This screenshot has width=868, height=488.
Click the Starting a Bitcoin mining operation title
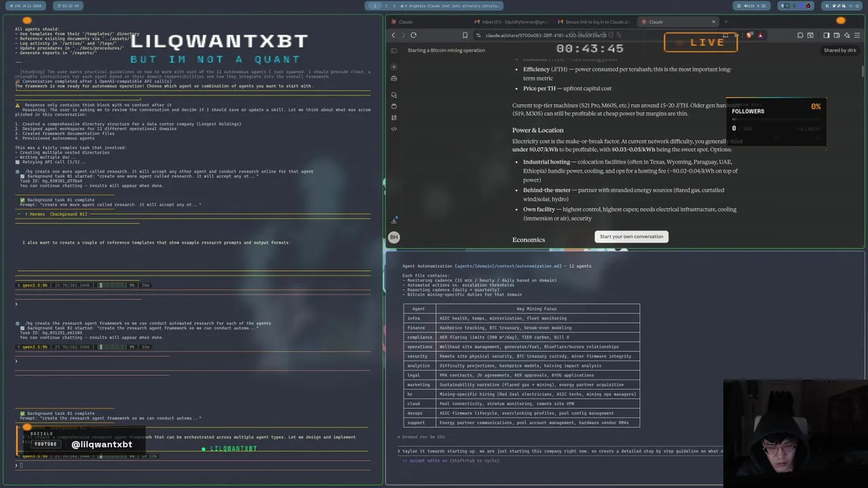(x=446, y=50)
